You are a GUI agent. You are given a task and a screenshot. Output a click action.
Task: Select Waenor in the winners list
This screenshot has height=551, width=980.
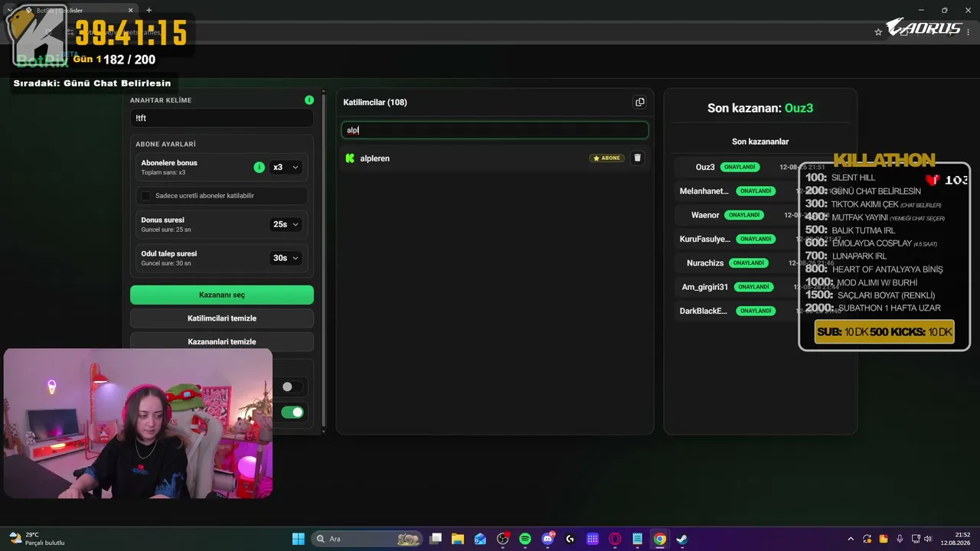click(x=705, y=215)
